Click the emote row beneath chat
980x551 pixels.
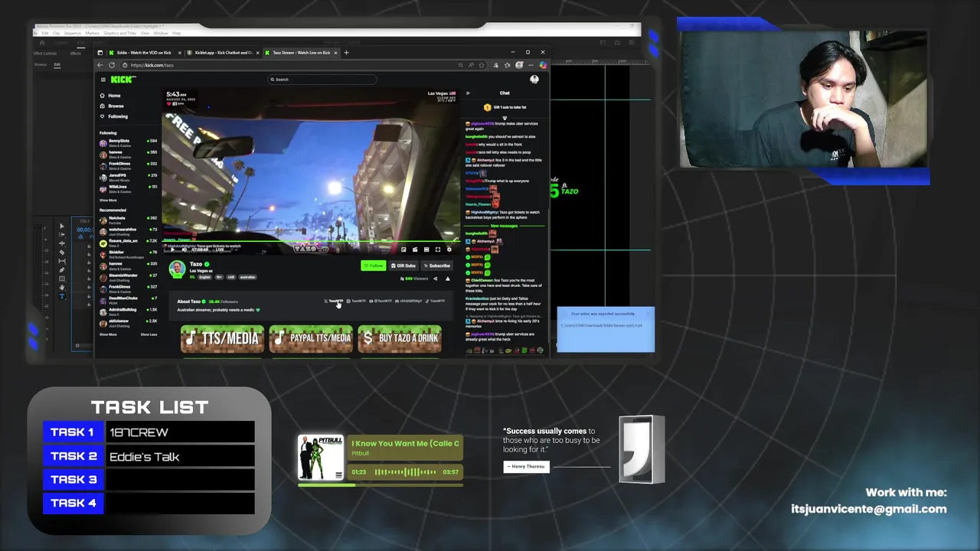point(505,350)
